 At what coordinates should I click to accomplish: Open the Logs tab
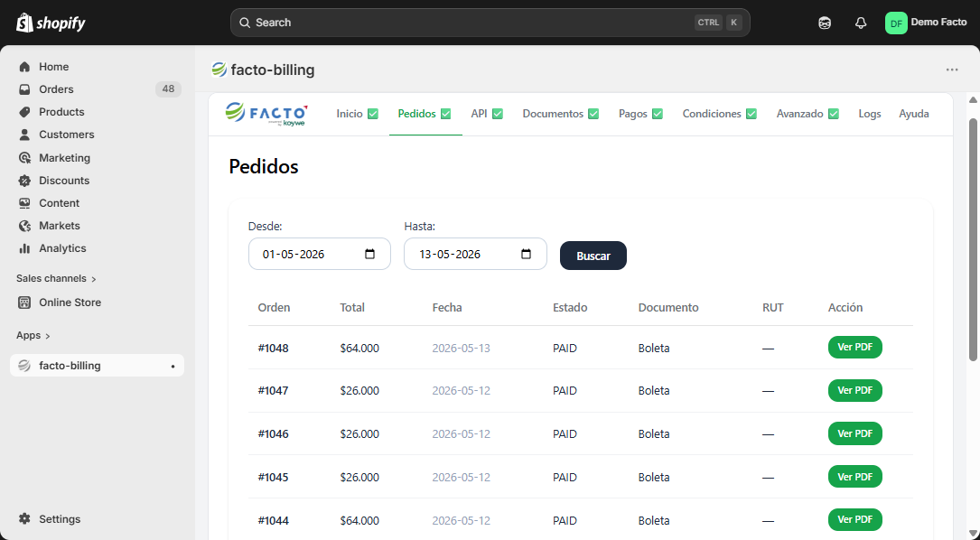(870, 114)
